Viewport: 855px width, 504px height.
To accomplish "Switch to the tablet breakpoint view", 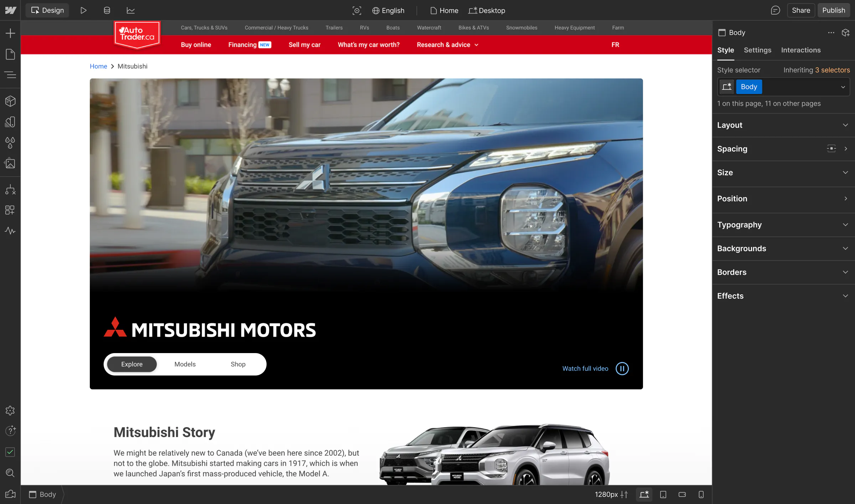I will [x=663, y=494].
